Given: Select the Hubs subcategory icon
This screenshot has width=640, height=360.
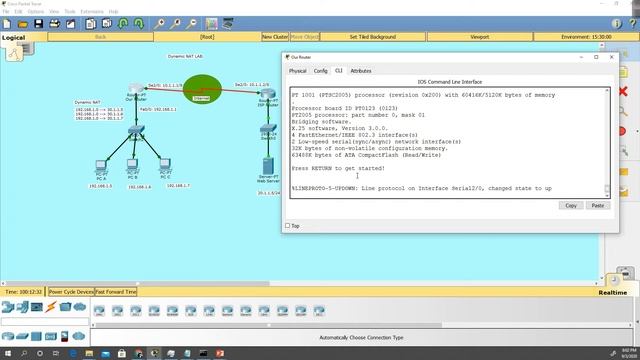Looking at the screenshot, I should coord(36,336).
